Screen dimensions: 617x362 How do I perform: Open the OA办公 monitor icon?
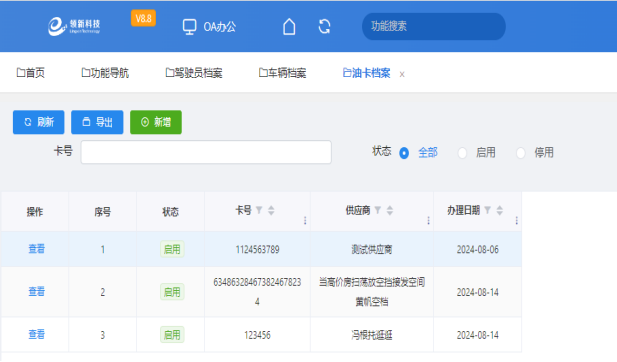pos(189,27)
